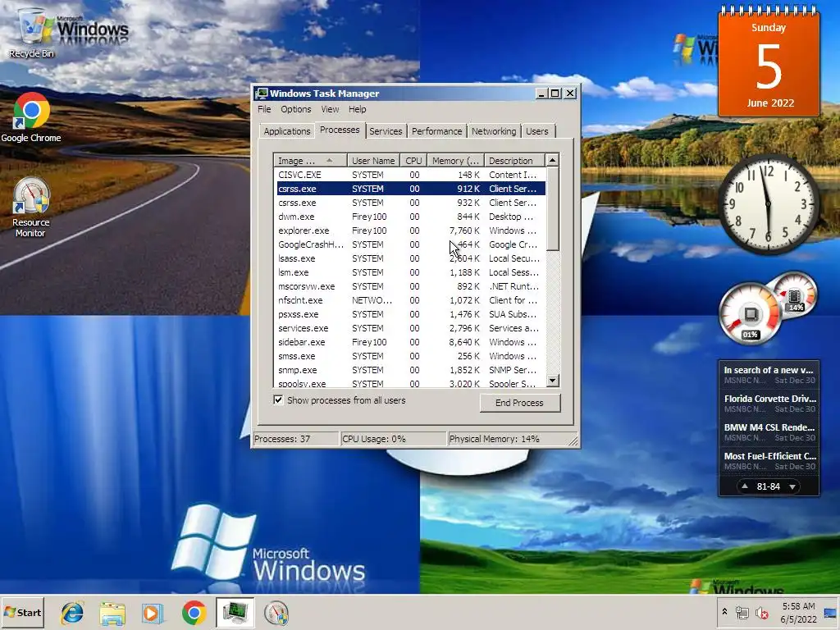The height and width of the screenshot is (630, 840).
Task: Go to previous feed headlines page
Action: pos(745,486)
